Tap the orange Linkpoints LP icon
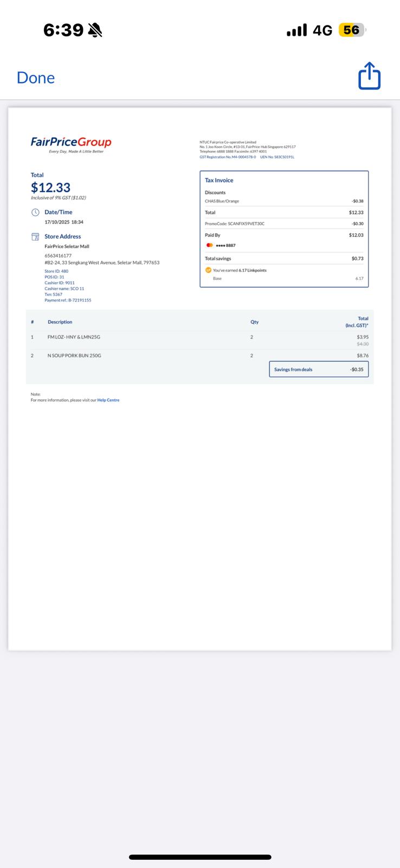Viewport: 400px width, 868px height. [x=208, y=270]
